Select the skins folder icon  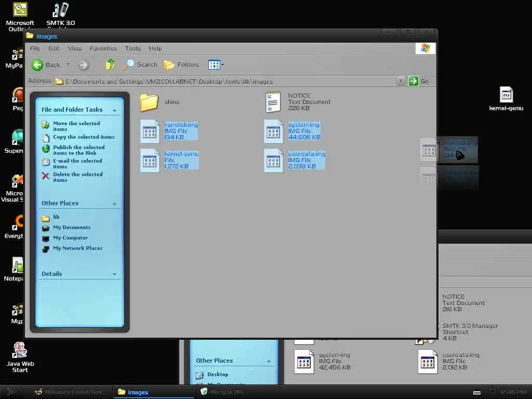(149, 102)
